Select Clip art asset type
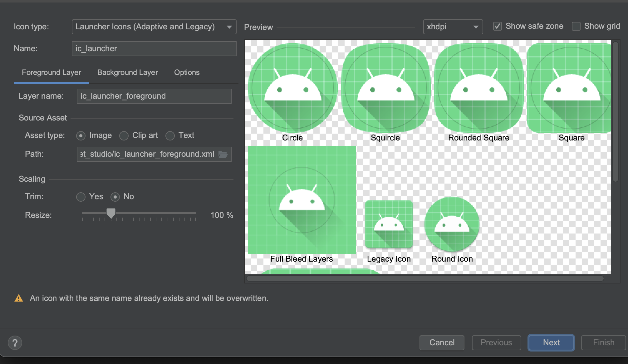Screen dimensions: 628x364 pyautogui.click(x=124, y=136)
